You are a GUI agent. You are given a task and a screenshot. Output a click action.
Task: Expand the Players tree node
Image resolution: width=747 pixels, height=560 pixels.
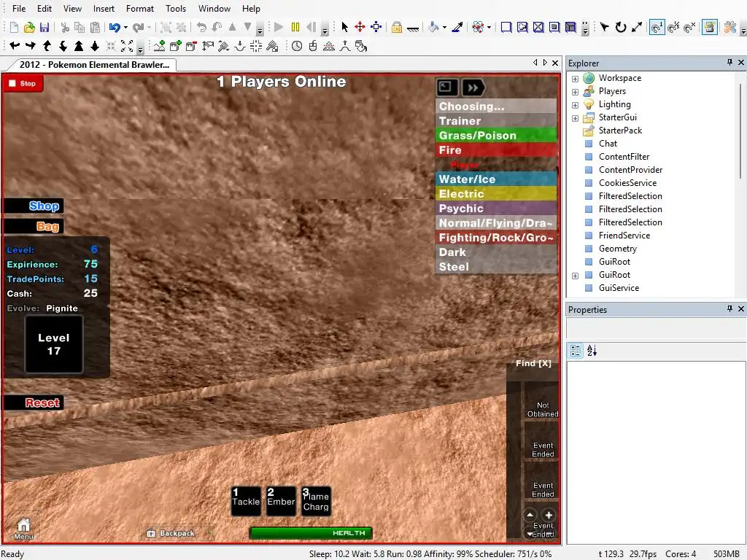575,92
